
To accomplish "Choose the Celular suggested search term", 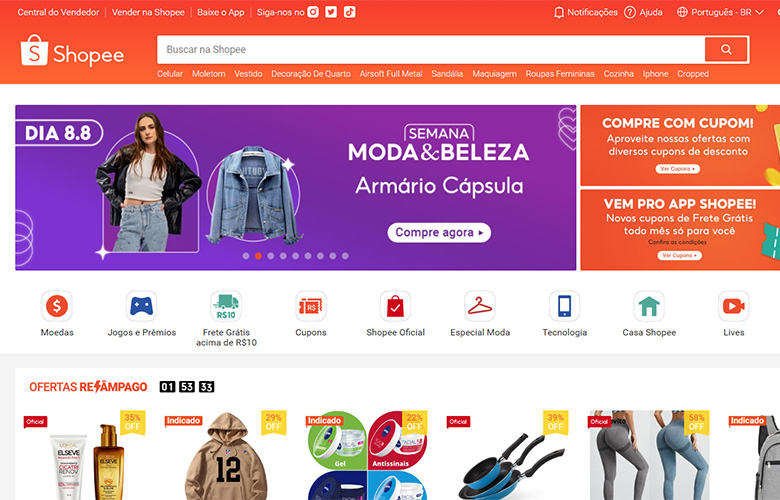I will [170, 74].
